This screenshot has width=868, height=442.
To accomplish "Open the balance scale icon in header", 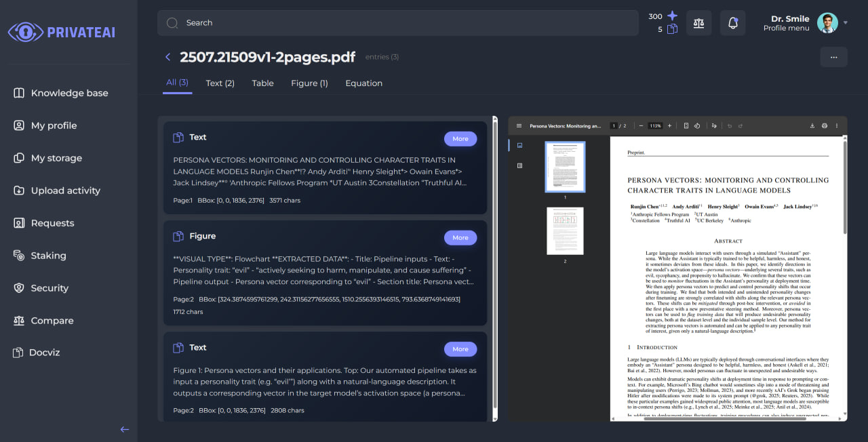I will (x=698, y=23).
